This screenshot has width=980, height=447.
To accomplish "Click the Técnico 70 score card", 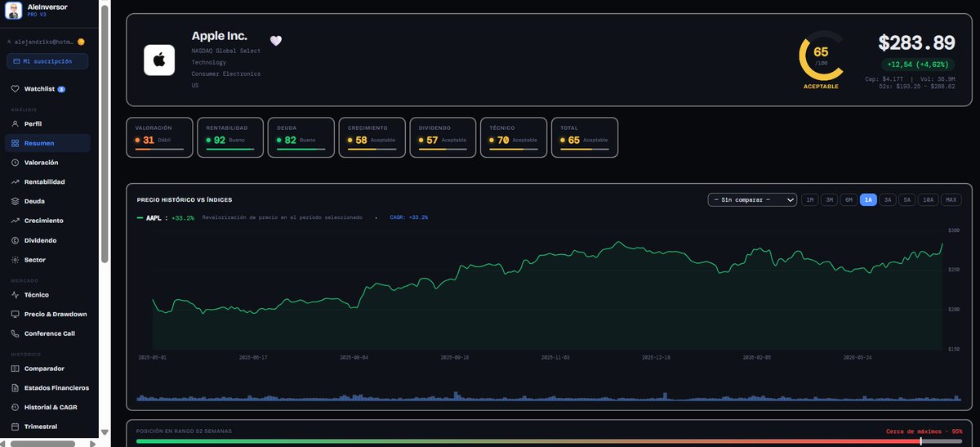I will (514, 136).
